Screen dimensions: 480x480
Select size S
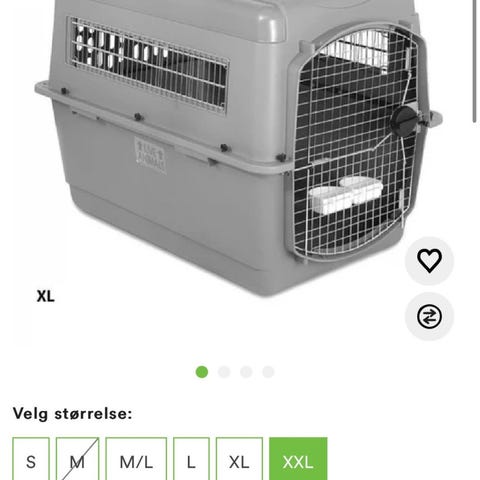(x=31, y=460)
